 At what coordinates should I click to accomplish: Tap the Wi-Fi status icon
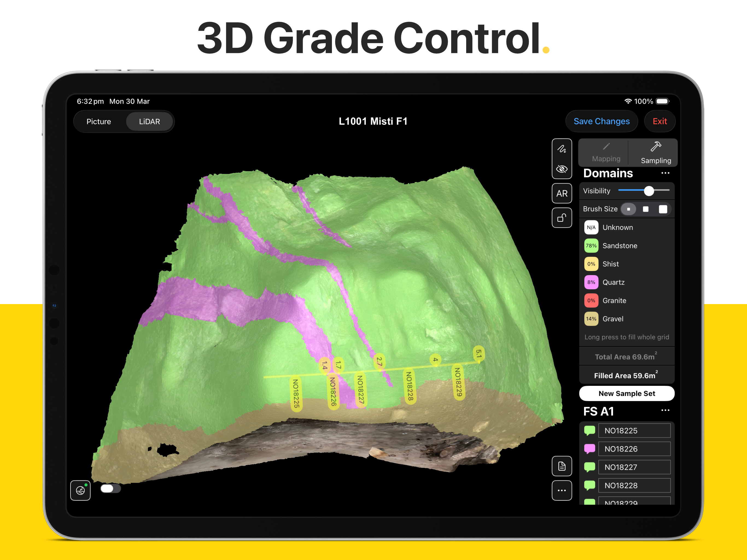click(x=628, y=101)
